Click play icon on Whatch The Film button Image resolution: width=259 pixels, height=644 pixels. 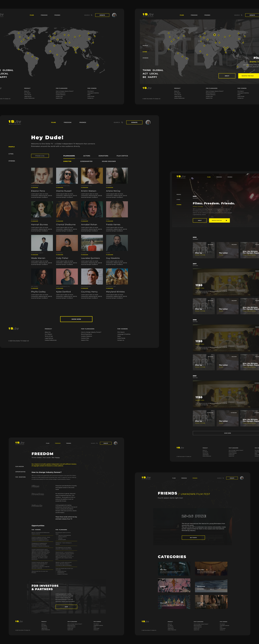click(x=226, y=221)
